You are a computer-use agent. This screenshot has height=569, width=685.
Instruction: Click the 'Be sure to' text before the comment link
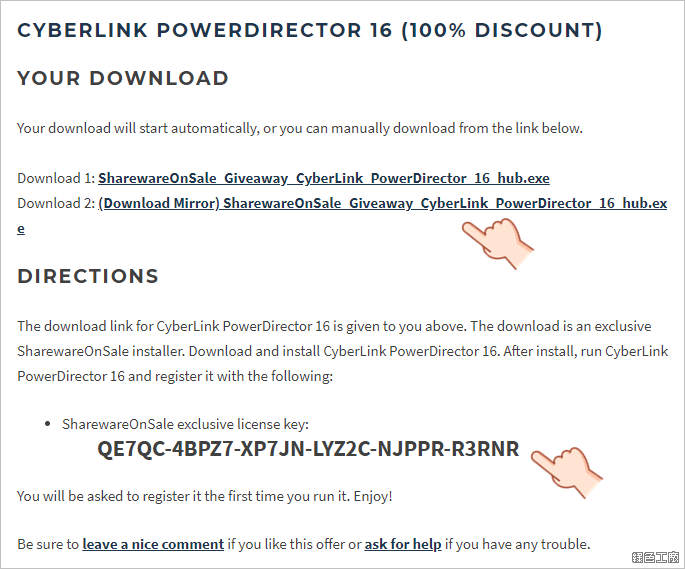(x=48, y=545)
